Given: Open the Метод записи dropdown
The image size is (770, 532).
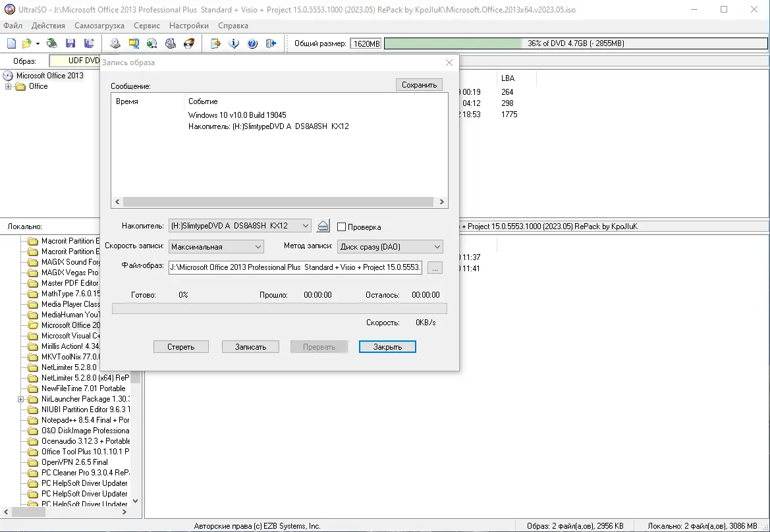Looking at the screenshot, I should 437,247.
